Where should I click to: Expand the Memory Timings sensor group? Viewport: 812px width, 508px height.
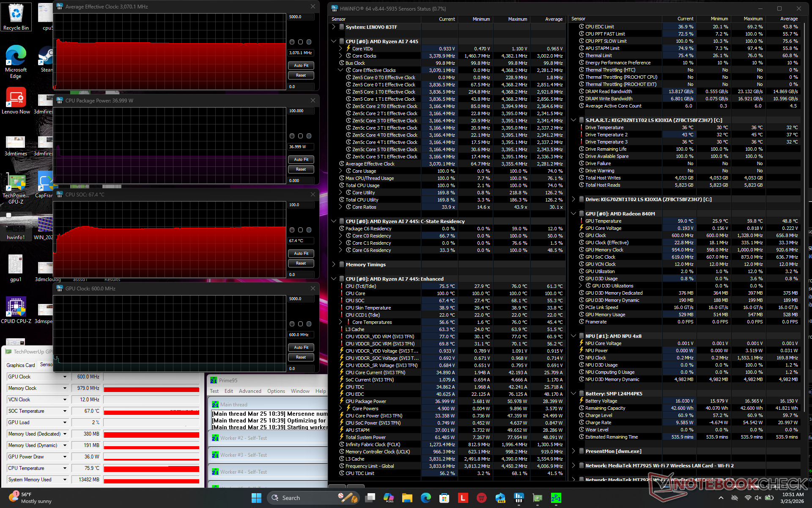point(334,265)
